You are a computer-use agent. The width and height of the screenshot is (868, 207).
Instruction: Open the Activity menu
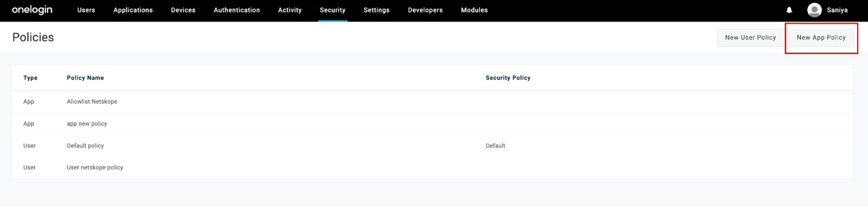click(x=290, y=10)
